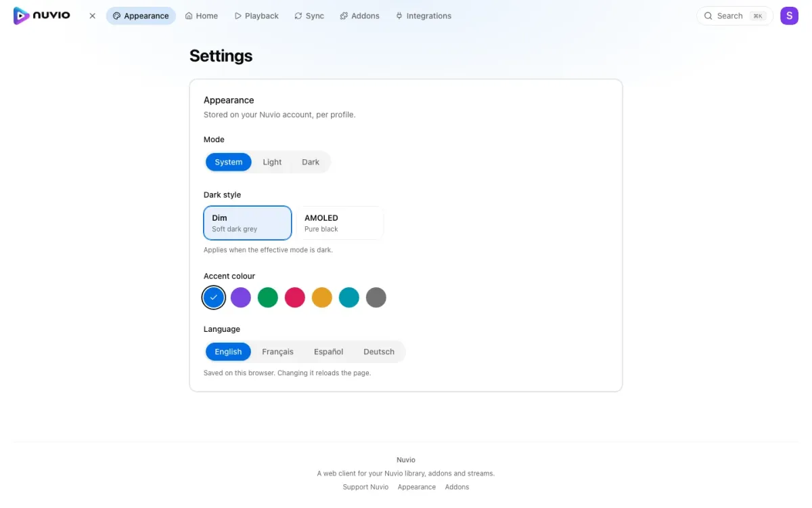Click the Search field
The width and height of the screenshot is (812, 508).
pyautogui.click(x=735, y=16)
